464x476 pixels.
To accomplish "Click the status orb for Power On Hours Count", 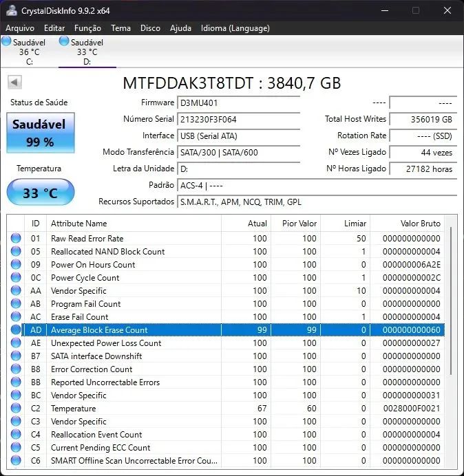I will click(16, 264).
